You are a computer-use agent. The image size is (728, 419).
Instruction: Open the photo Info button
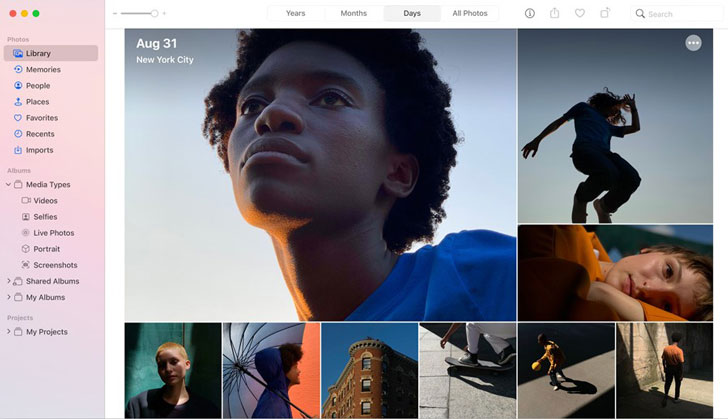(x=529, y=13)
